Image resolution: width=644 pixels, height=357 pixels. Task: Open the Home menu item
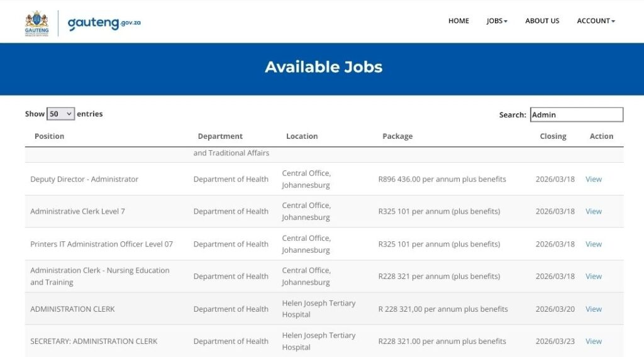458,21
